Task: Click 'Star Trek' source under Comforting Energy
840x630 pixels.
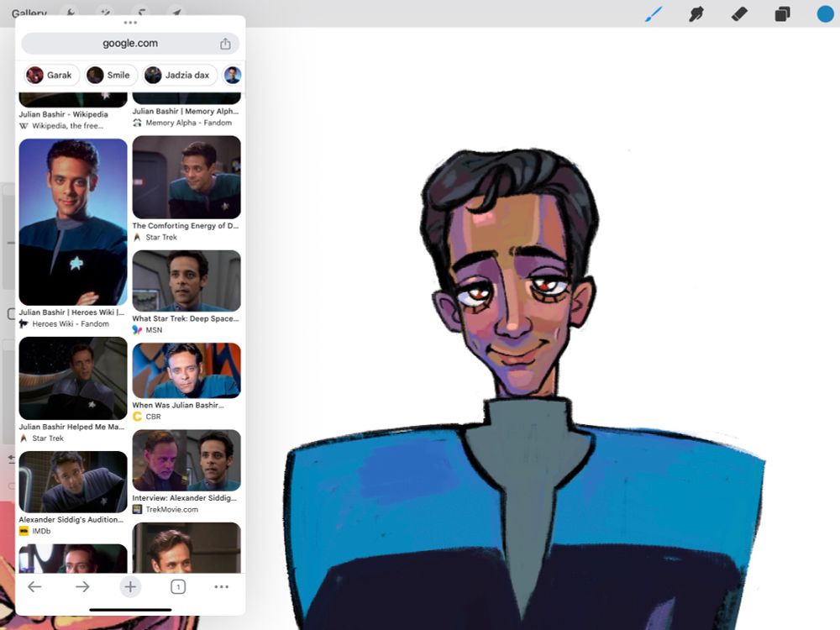Action: click(x=161, y=237)
